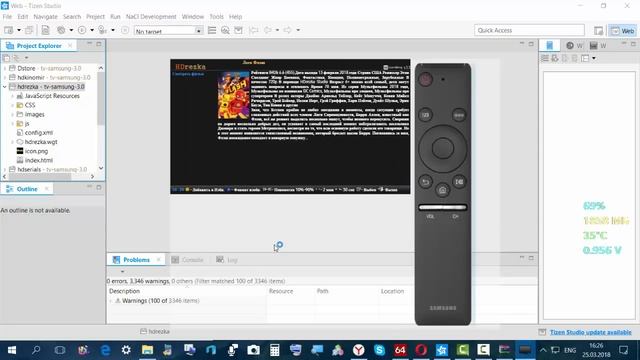Click the Profile launch toolbar icon

point(102,30)
